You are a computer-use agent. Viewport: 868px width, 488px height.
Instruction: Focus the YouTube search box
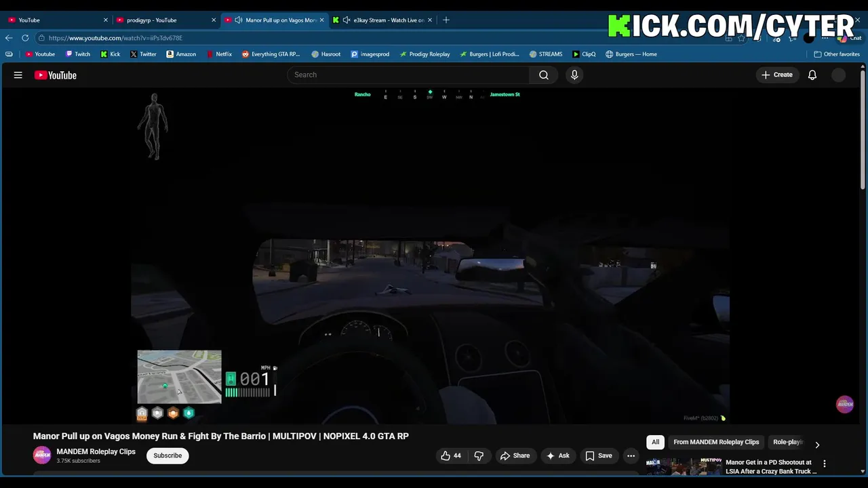click(408, 75)
